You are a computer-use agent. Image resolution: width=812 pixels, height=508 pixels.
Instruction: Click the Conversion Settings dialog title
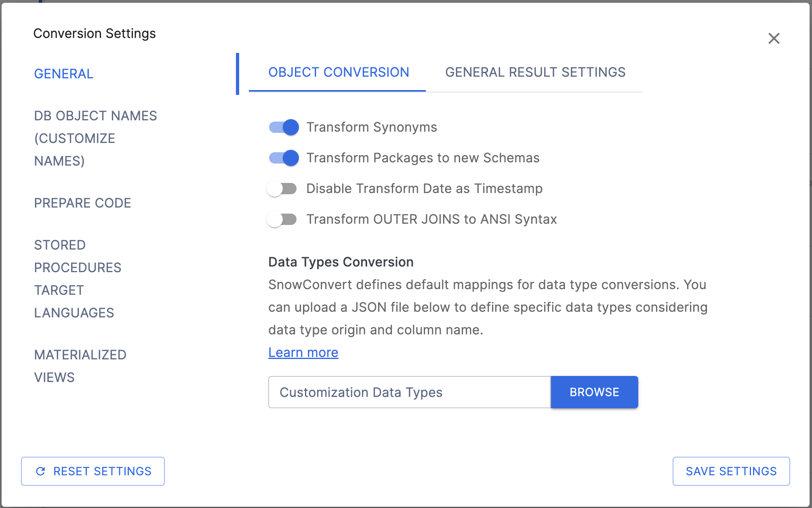tap(95, 33)
